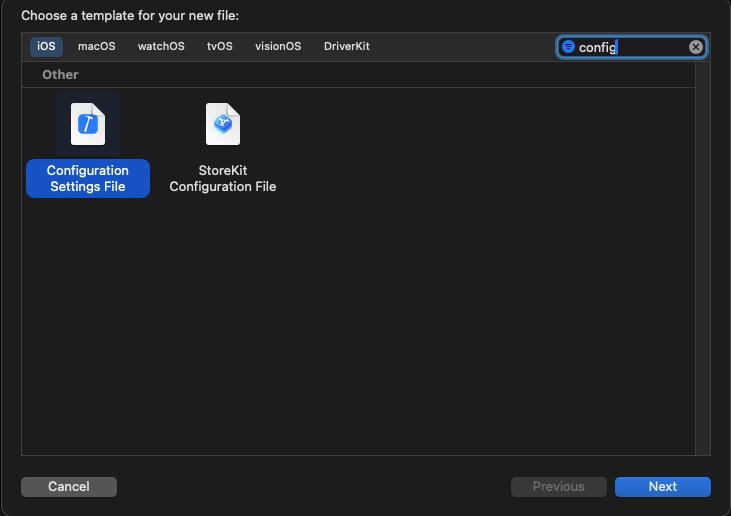Select the Configuration Settings File template icon

click(88, 124)
